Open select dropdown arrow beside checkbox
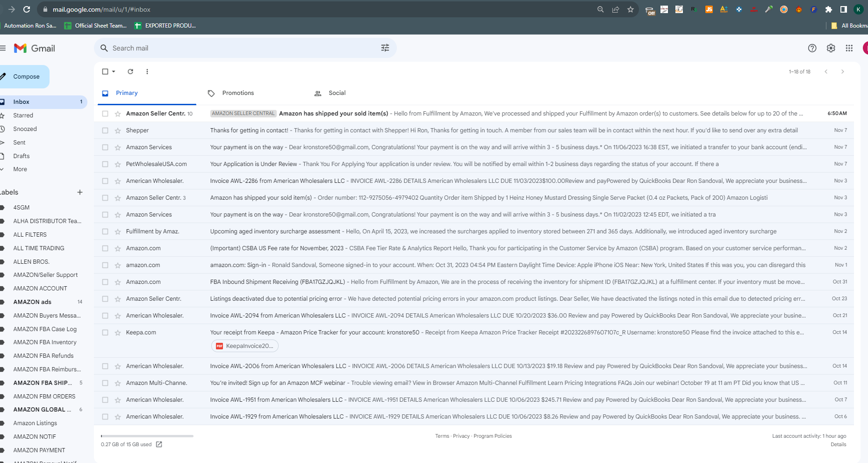Image resolution: width=868 pixels, height=463 pixels. [114, 72]
